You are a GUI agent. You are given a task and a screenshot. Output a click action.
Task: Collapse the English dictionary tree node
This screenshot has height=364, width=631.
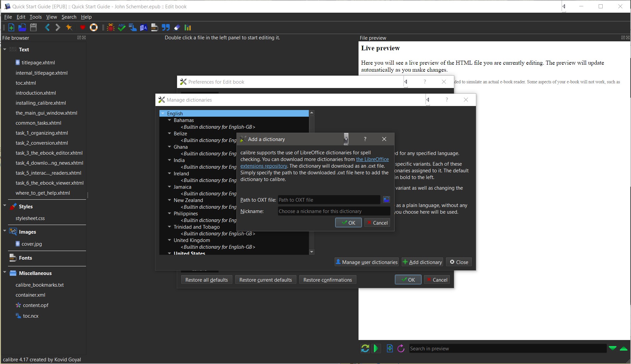(x=163, y=113)
